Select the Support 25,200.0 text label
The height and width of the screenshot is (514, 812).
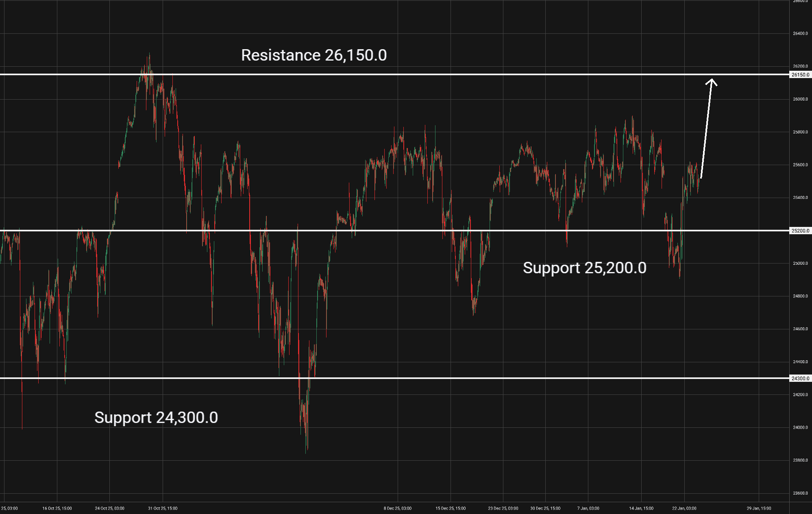[584, 268]
